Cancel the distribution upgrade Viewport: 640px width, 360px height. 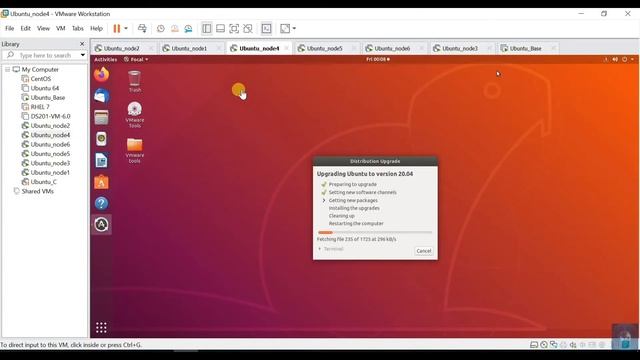point(424,251)
